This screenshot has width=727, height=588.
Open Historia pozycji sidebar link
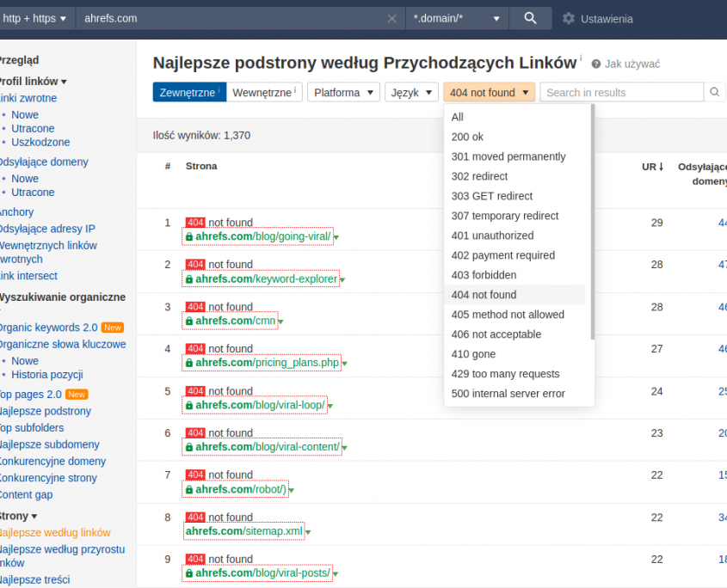(46, 375)
